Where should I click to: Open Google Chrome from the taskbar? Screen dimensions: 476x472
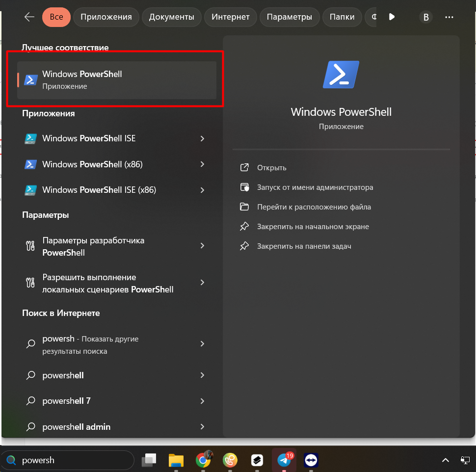203,460
